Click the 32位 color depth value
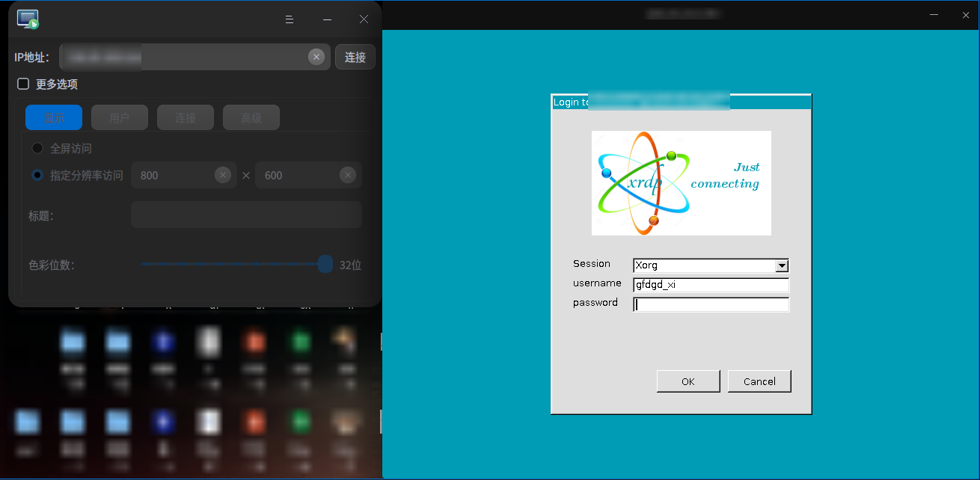Image resolution: width=980 pixels, height=480 pixels. point(350,265)
